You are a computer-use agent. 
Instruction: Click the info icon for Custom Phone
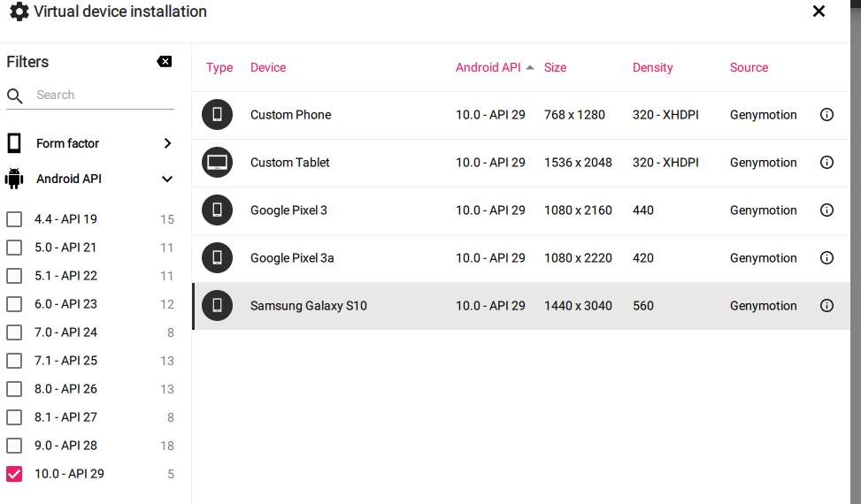826,115
